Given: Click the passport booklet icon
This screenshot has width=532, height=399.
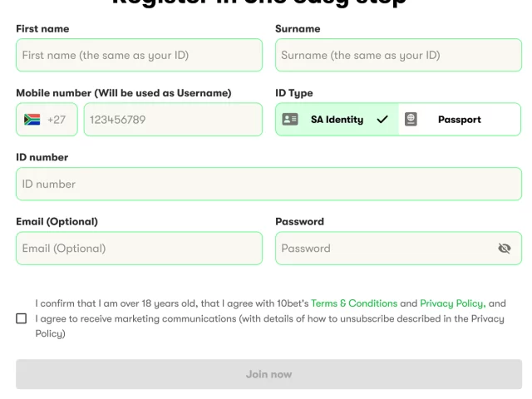Looking at the screenshot, I should [411, 119].
